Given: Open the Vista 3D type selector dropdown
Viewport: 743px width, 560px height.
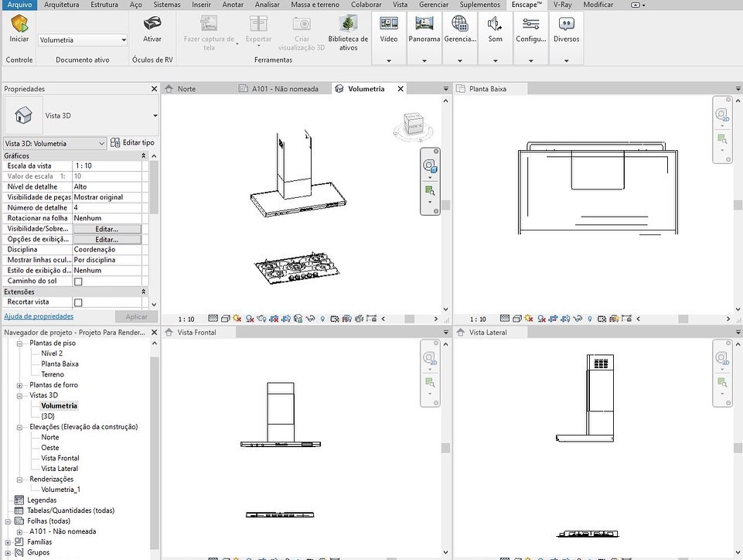Looking at the screenshot, I should 155,116.
